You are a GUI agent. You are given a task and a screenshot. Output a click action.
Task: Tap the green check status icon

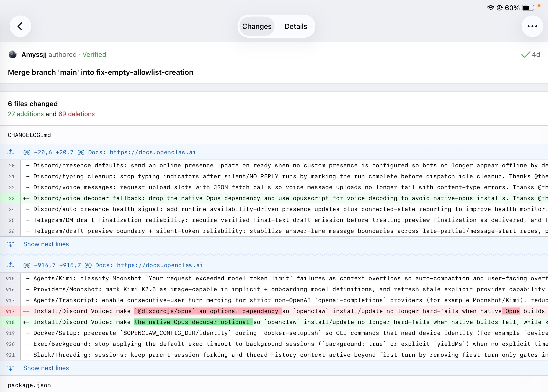(525, 54)
